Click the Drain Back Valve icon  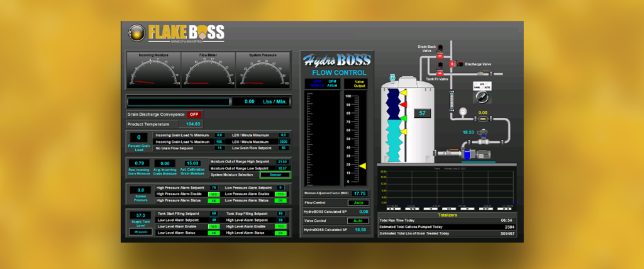pyautogui.click(x=440, y=51)
